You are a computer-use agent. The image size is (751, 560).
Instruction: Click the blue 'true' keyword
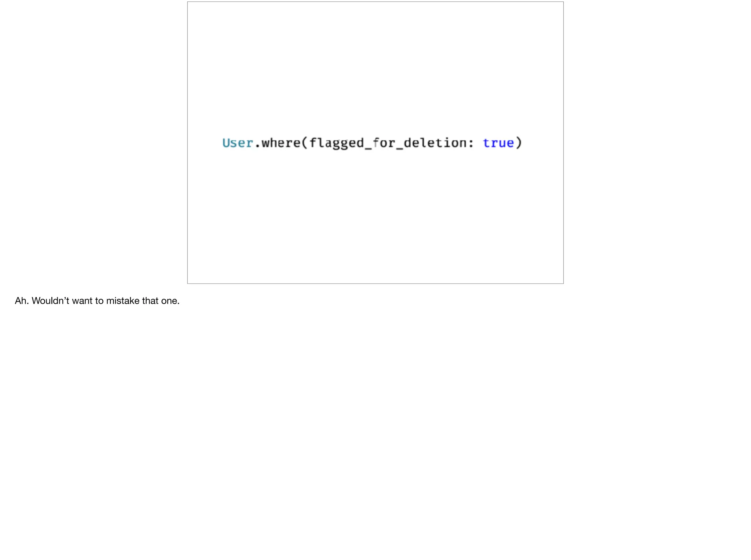498,143
